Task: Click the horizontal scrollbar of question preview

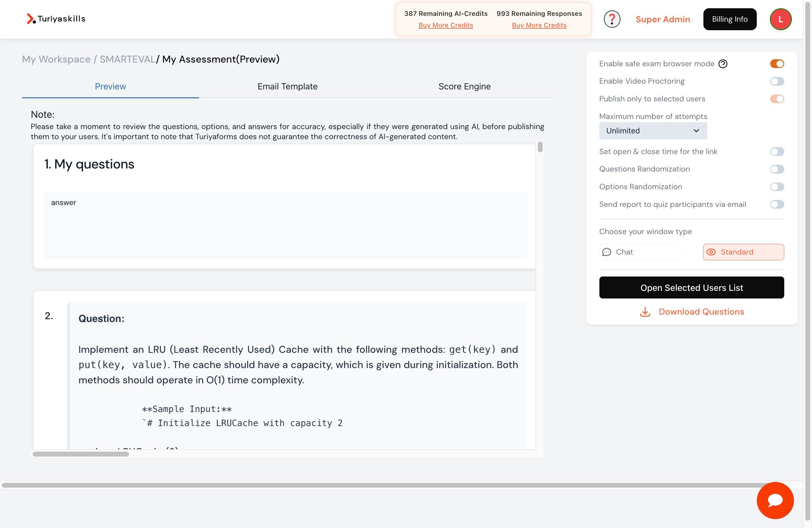Action: (x=81, y=454)
